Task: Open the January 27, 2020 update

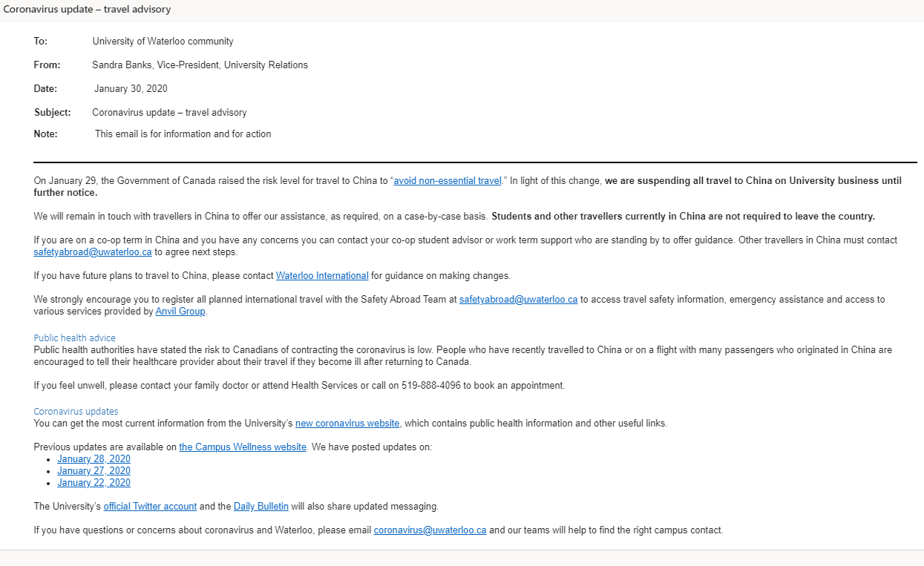Action: pos(94,470)
